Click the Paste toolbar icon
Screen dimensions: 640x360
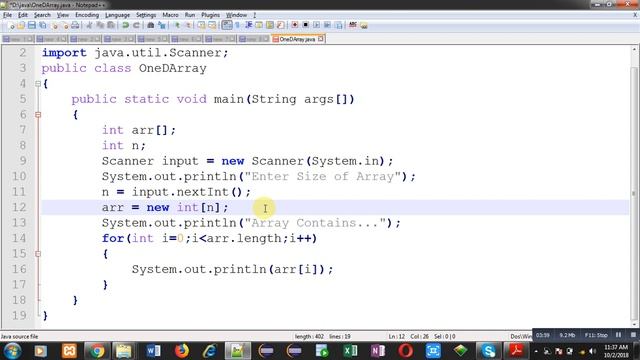tap(110, 25)
